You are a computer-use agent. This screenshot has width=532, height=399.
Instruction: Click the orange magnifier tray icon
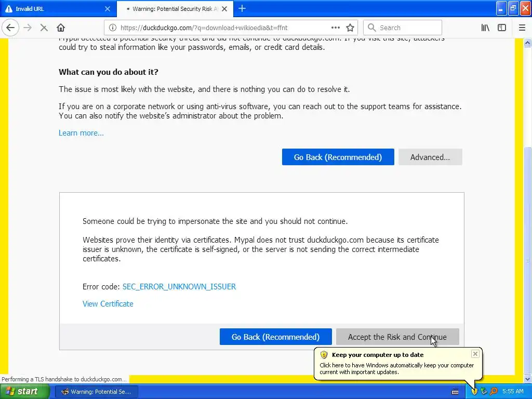coord(494,392)
